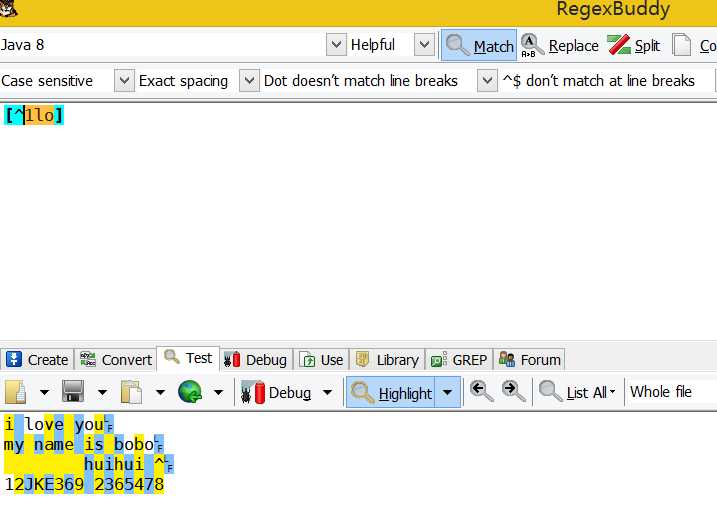The width and height of the screenshot is (717, 510).
Task: Switch to Split mode
Action: (634, 45)
